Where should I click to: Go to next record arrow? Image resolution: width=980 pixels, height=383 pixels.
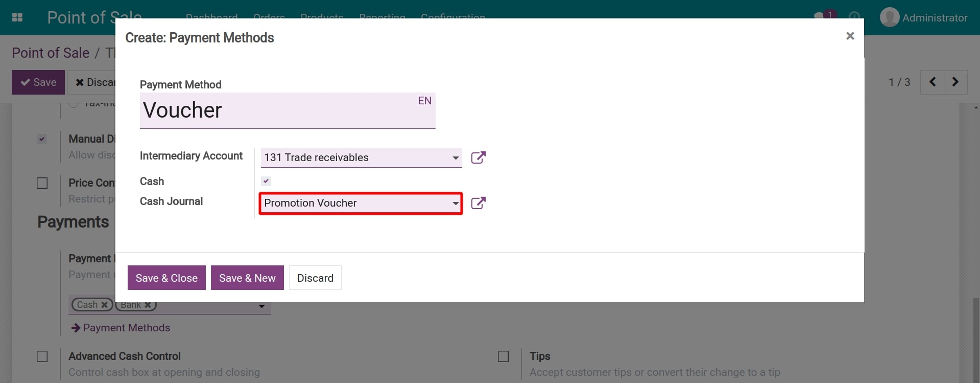955,82
